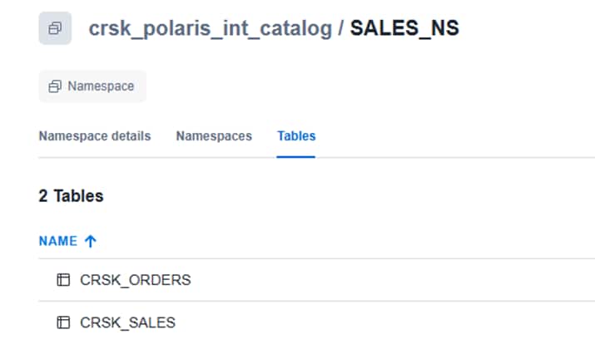Switch to the Namespace details tab
595x364 pixels.
click(95, 135)
